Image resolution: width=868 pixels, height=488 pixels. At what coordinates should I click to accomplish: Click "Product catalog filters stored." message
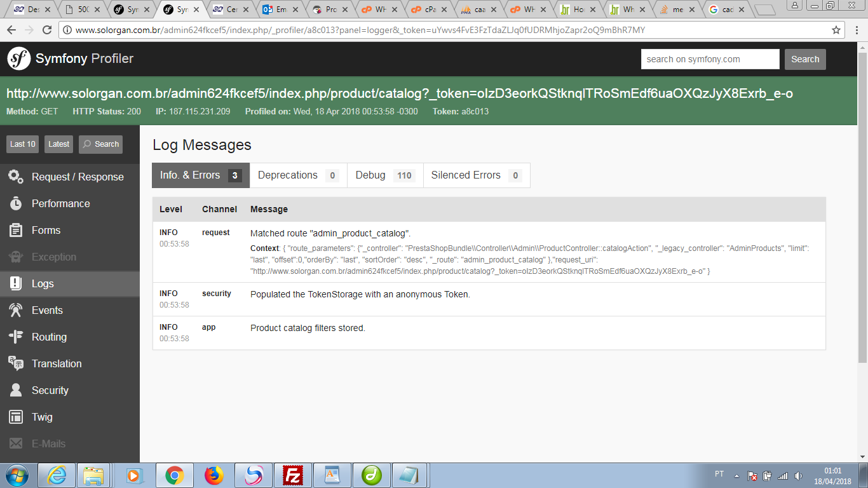308,328
